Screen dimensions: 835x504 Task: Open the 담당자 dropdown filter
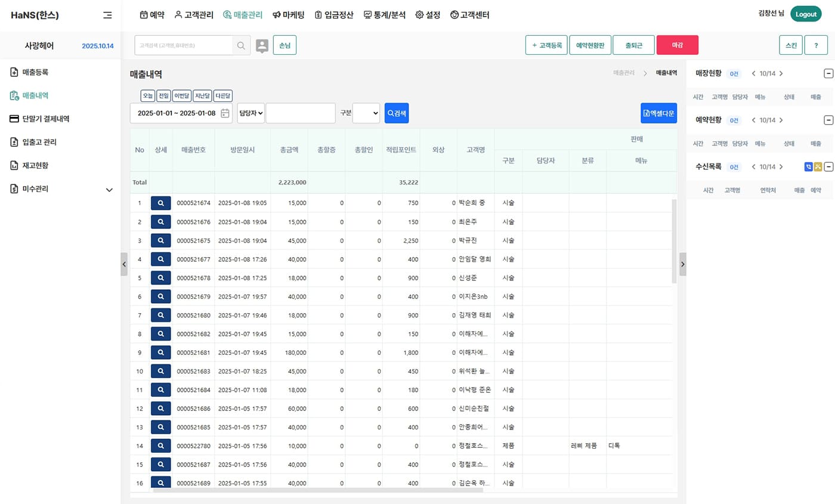(250, 113)
